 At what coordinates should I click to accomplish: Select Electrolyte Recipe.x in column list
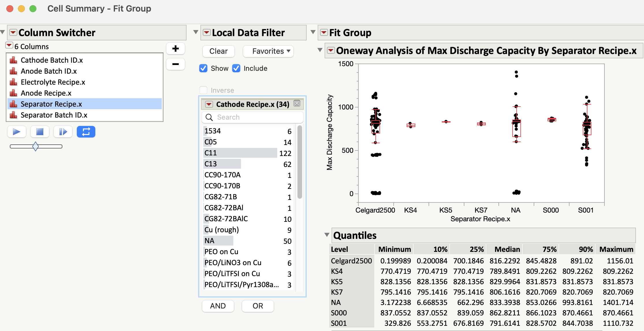pyautogui.click(x=53, y=82)
